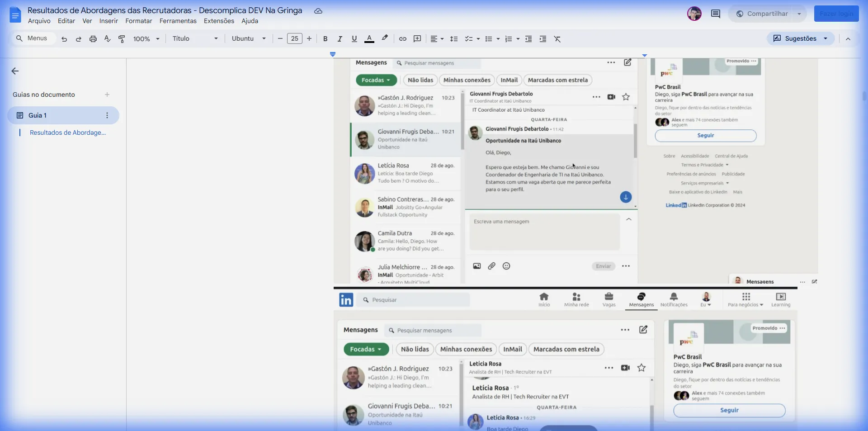Click the Seguir button in lower PwC ad
Screen dimensions: 868x431
[729, 410]
